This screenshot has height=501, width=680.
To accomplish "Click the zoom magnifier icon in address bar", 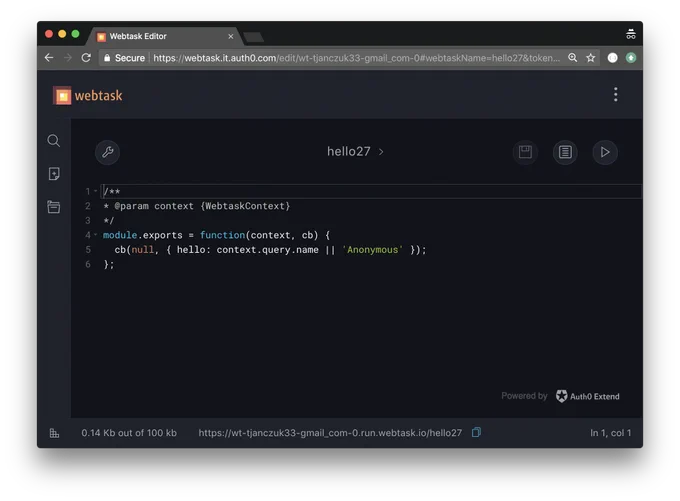I will [x=572, y=58].
